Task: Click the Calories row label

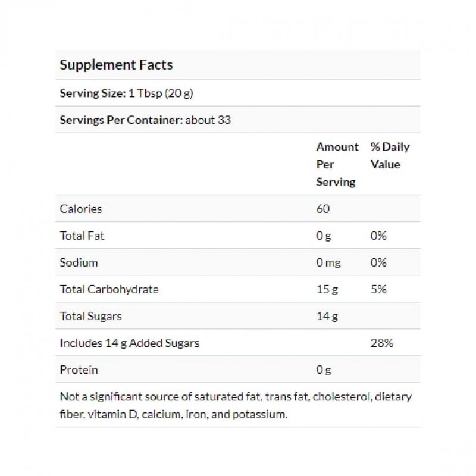Action: (x=81, y=209)
